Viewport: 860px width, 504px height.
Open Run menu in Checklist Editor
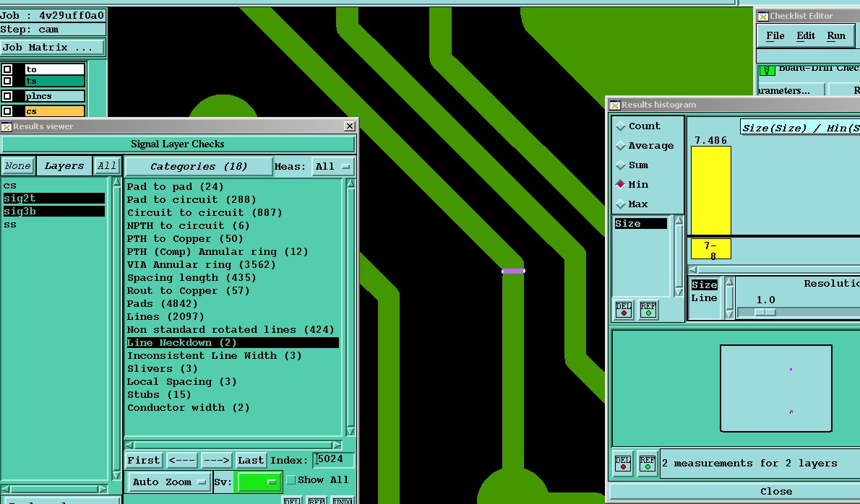836,35
